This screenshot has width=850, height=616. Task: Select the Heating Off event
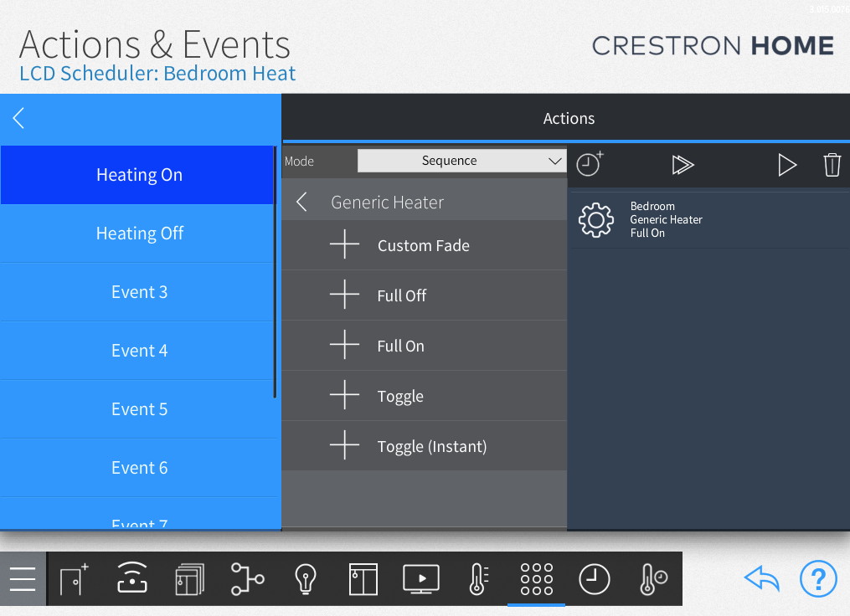[x=139, y=234]
